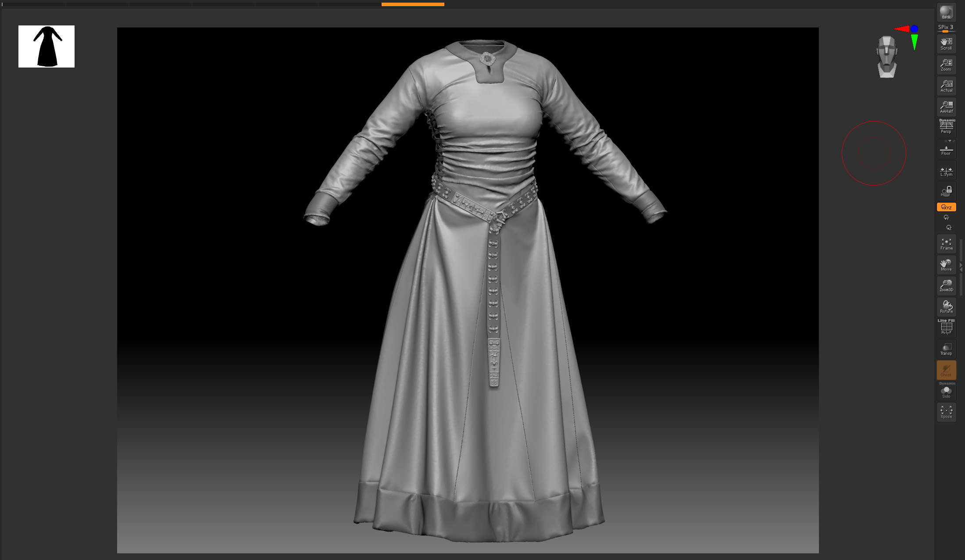Switch to Y-axis rotation mode
The image size is (965, 560).
click(x=946, y=218)
